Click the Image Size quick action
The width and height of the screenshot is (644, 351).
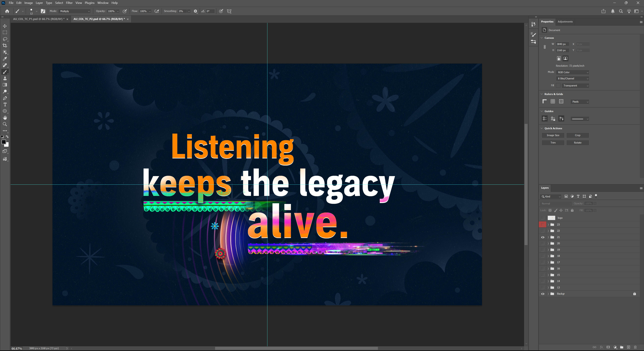(553, 135)
